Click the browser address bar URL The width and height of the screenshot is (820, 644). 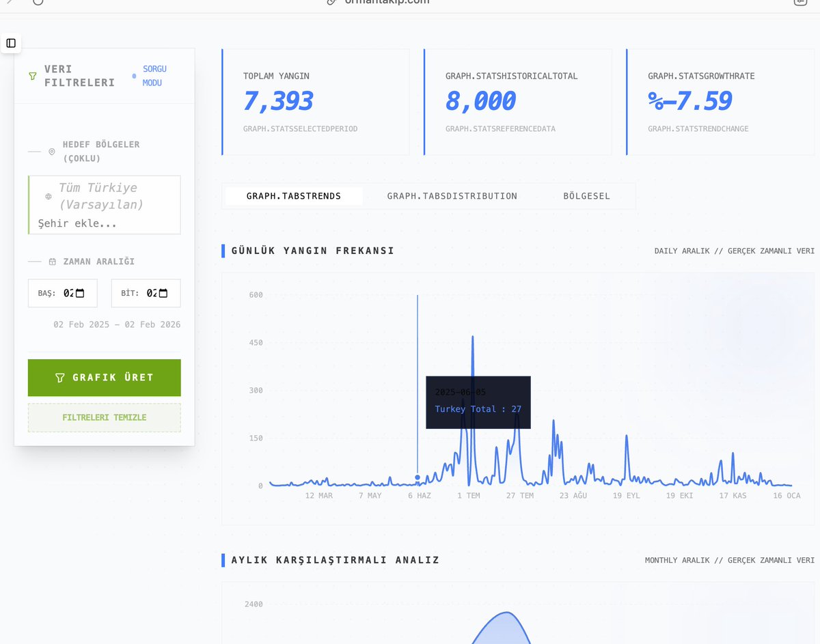tap(387, 1)
